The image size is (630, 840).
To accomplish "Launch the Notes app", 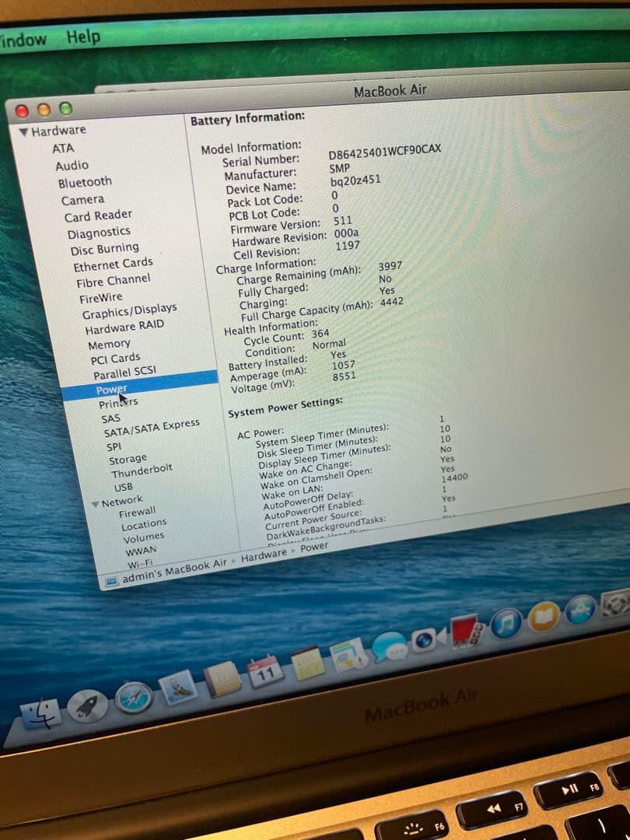I will [x=310, y=665].
